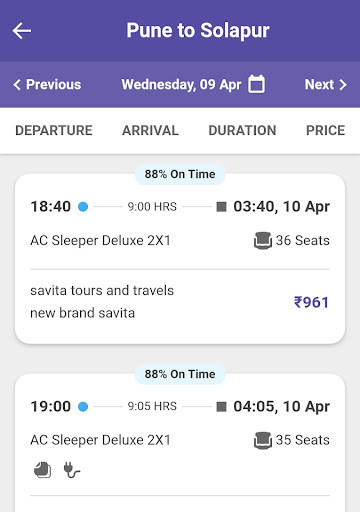Sort results by DURATION

coord(242,130)
